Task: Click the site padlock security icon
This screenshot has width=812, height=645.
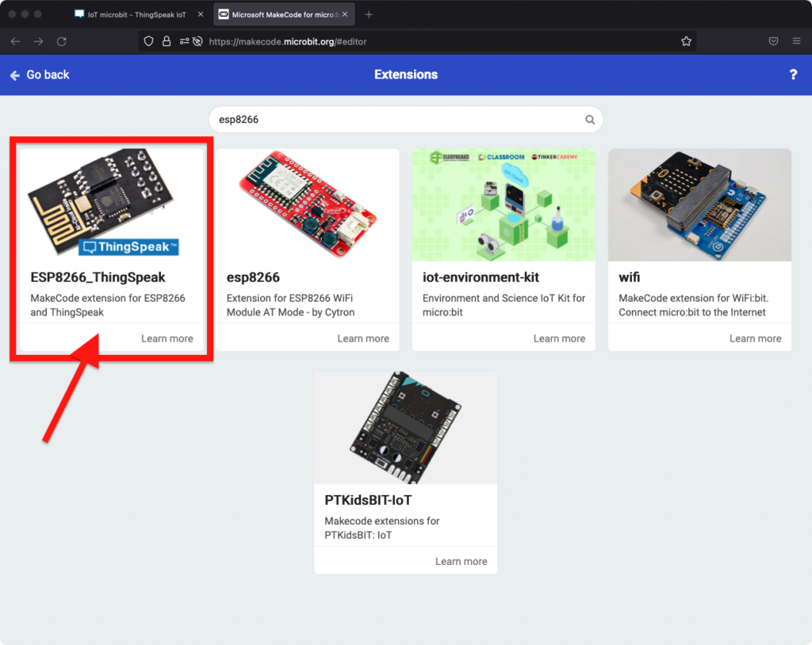Action: pos(167,41)
